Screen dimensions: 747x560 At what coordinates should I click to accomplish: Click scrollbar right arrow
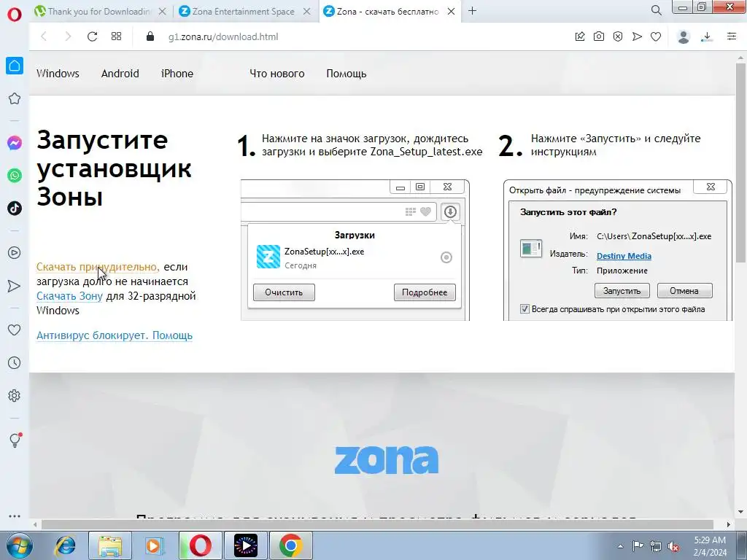tap(729, 524)
